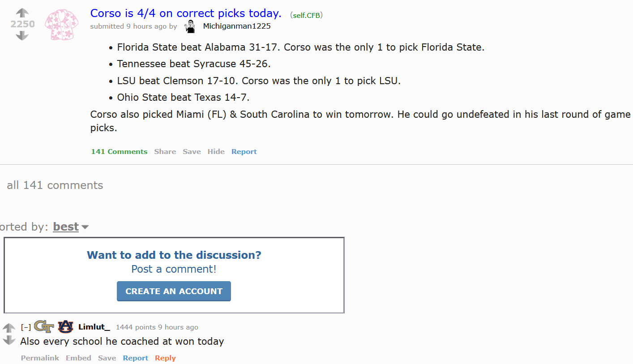
Task: Hide the post
Action: (x=216, y=152)
